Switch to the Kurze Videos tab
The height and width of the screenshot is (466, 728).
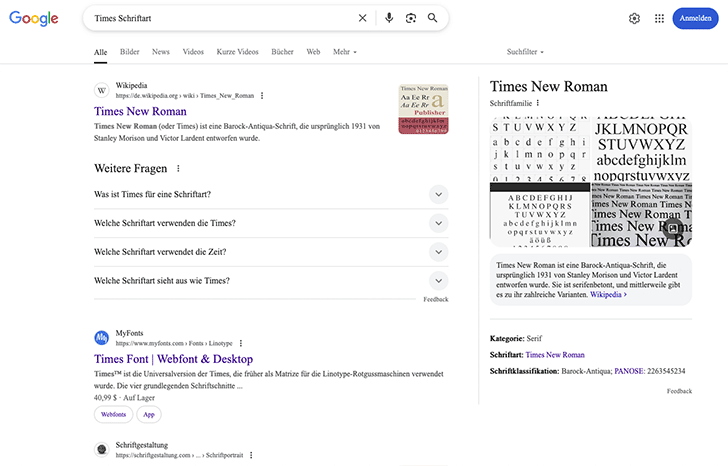237,52
